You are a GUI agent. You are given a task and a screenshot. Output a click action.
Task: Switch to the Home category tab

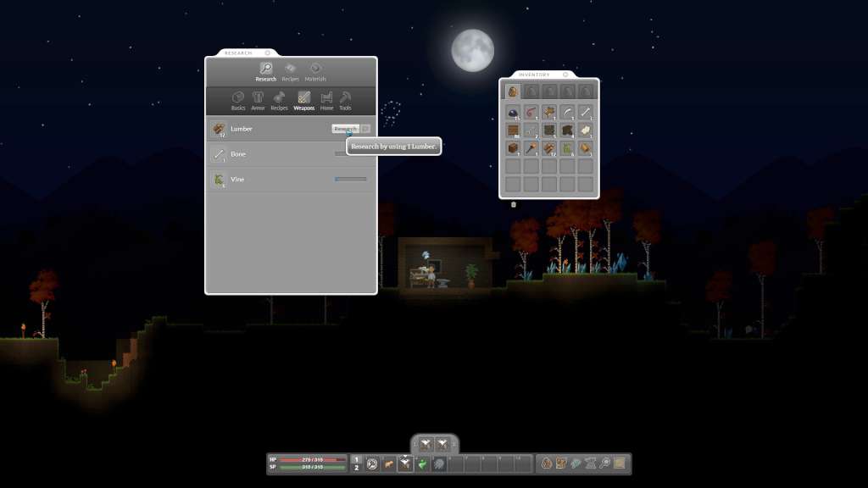326,98
